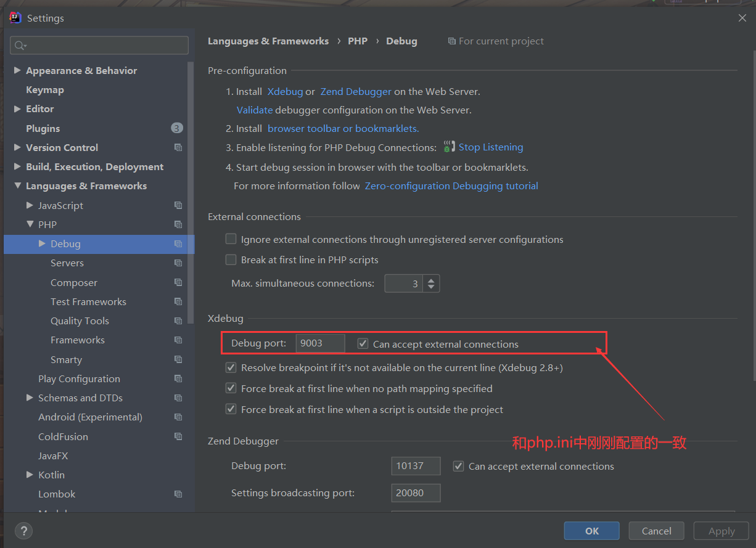This screenshot has width=756, height=548.
Task: Toggle Xdebug Can accept external connections
Action: tap(363, 343)
